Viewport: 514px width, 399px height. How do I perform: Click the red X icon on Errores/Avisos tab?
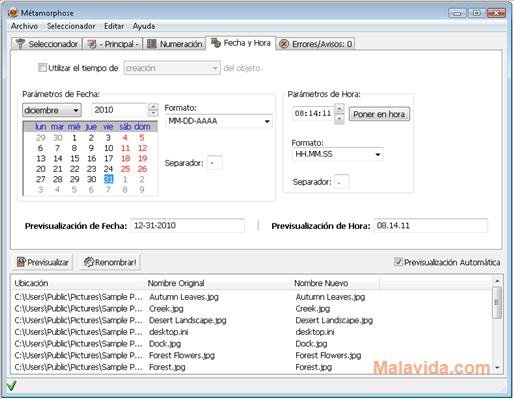coord(284,44)
